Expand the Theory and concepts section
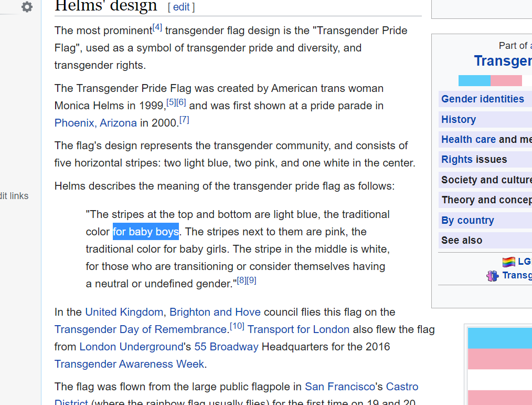 485,200
